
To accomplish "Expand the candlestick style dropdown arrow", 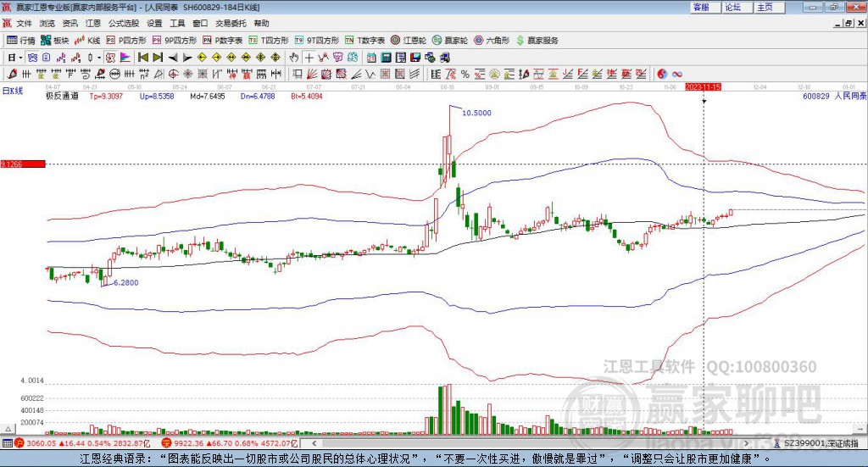I will pyautogui.click(x=99, y=58).
